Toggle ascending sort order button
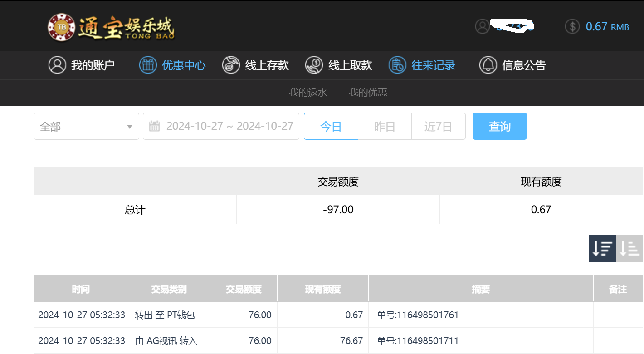The width and height of the screenshot is (644, 354). point(629,248)
